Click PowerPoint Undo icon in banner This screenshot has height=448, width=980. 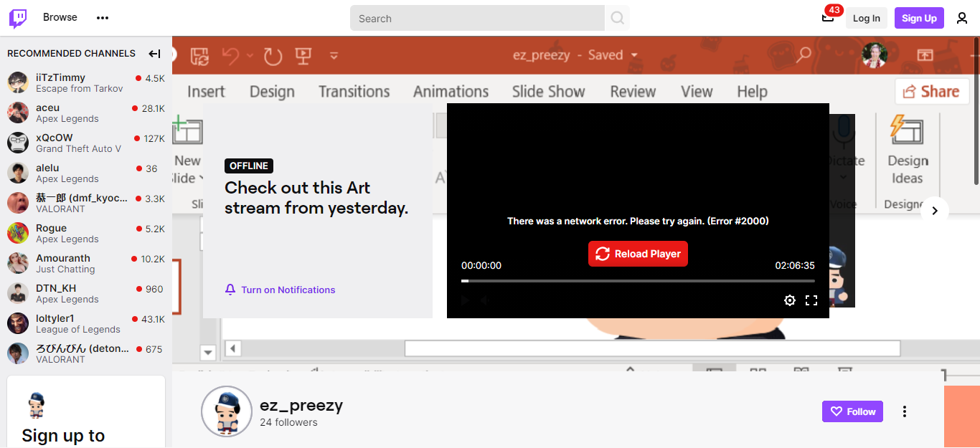[x=231, y=55]
